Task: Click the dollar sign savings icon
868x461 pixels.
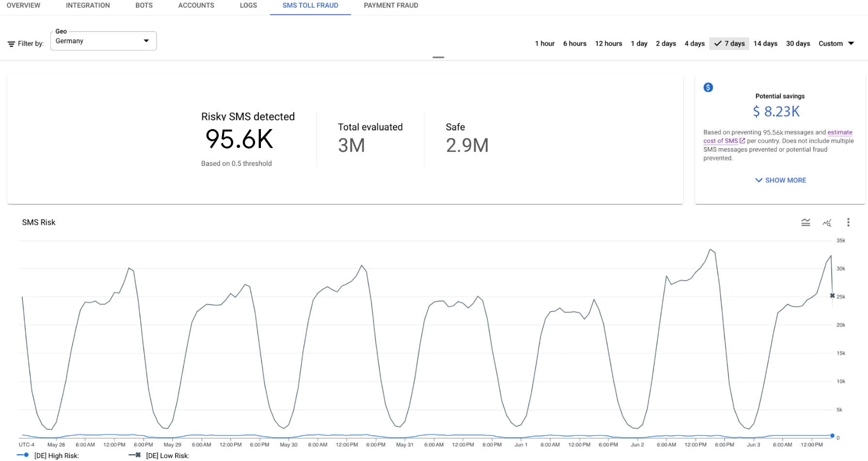Action: click(x=708, y=87)
